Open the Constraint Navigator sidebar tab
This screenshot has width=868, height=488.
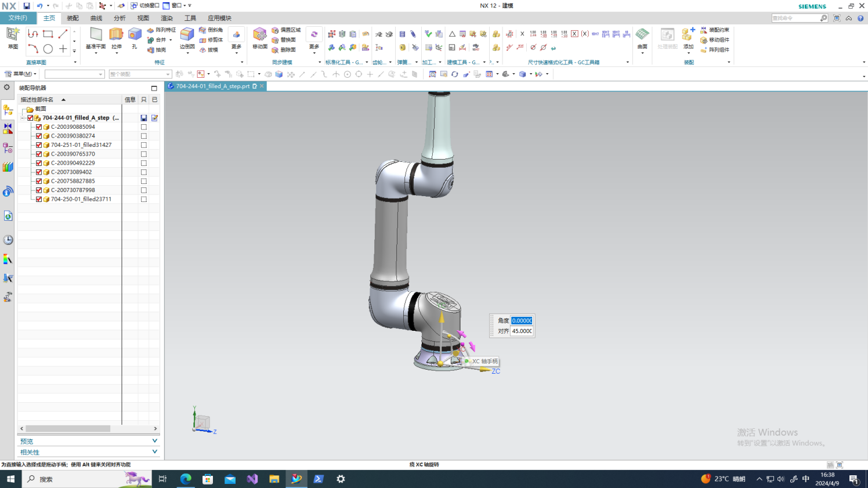[8, 129]
